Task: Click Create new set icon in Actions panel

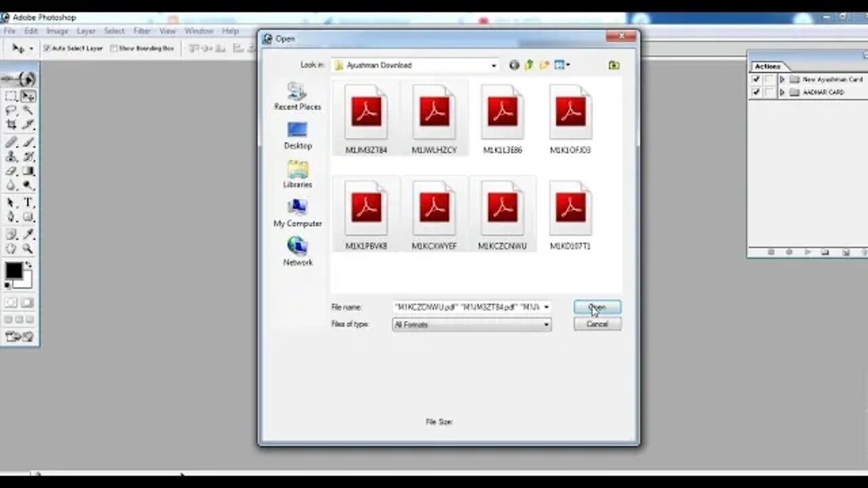Action: pyautogui.click(x=825, y=252)
